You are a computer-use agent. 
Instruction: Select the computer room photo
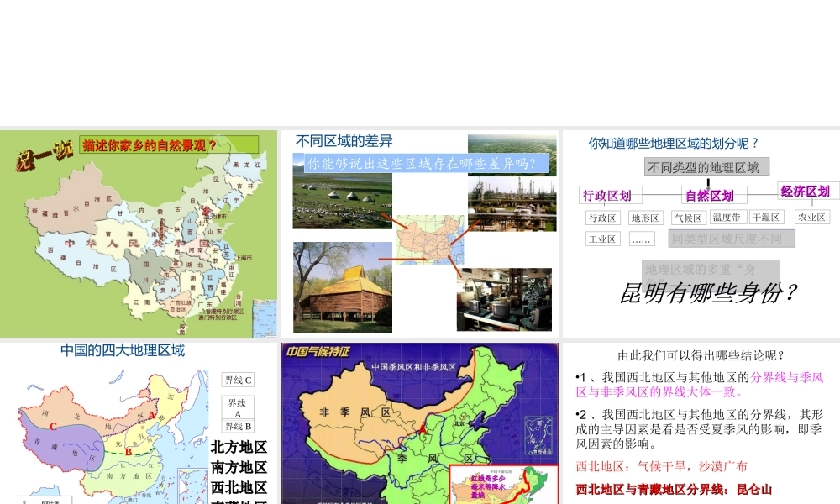(504, 299)
